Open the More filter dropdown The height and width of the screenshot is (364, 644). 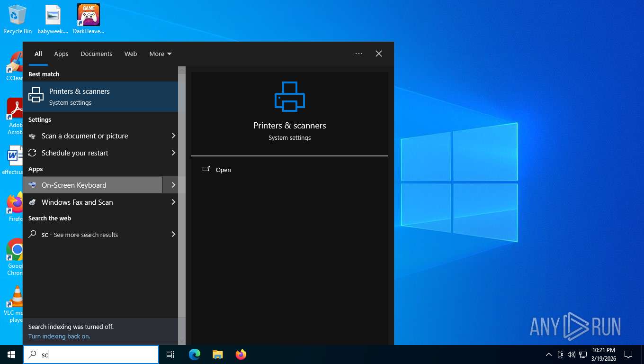click(161, 54)
